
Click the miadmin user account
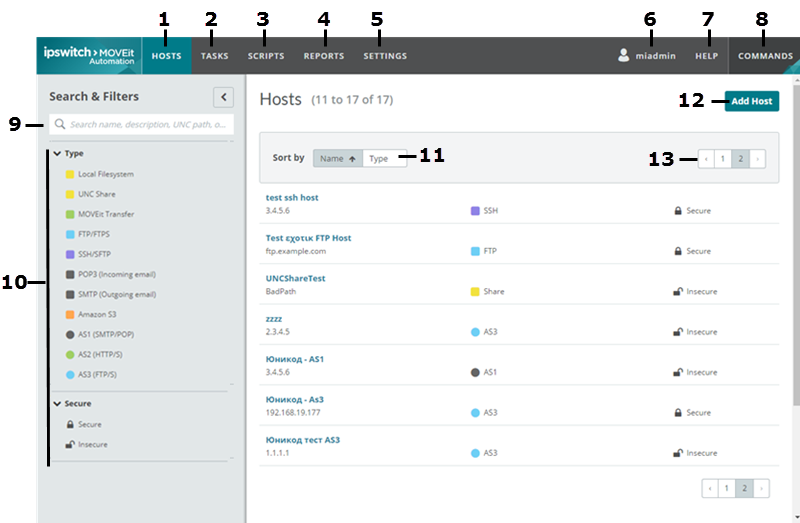click(655, 56)
